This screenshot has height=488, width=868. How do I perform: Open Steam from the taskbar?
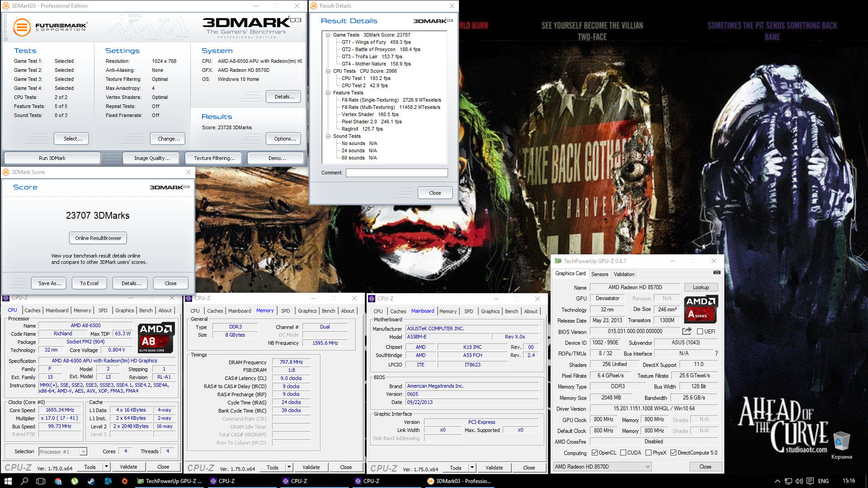point(91,481)
